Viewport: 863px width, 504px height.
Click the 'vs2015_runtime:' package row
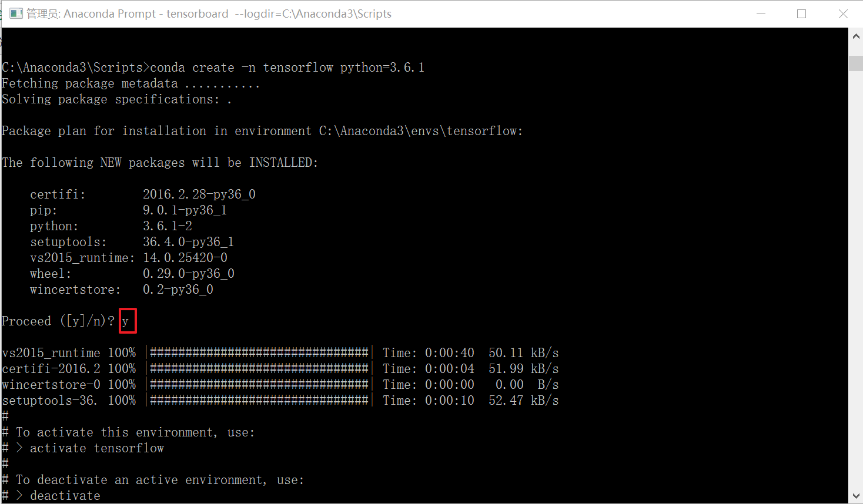tap(129, 258)
